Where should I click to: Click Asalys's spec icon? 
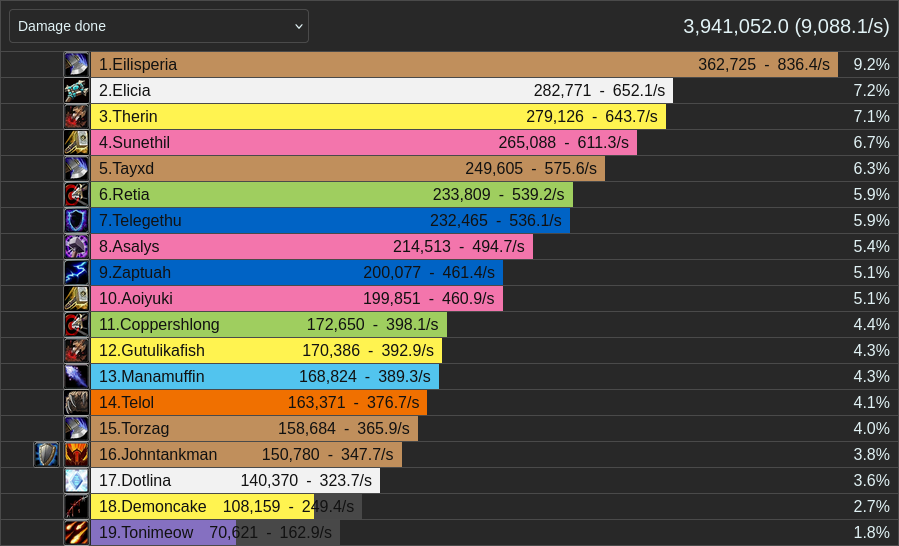coord(76,247)
